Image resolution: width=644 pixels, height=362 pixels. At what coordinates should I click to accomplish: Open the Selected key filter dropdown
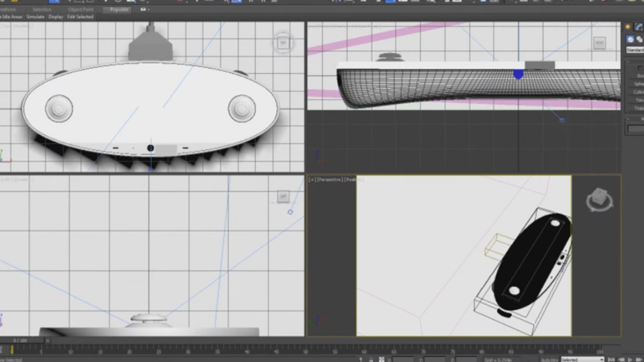[582, 359]
